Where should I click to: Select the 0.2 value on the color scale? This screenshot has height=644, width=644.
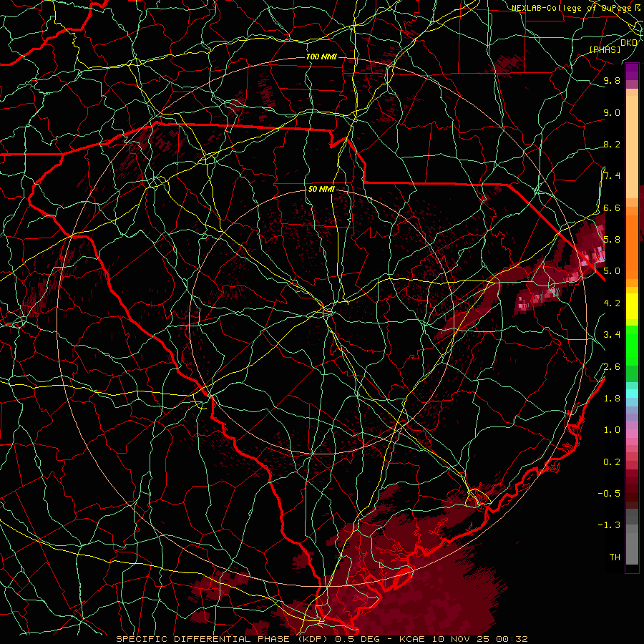(612, 462)
